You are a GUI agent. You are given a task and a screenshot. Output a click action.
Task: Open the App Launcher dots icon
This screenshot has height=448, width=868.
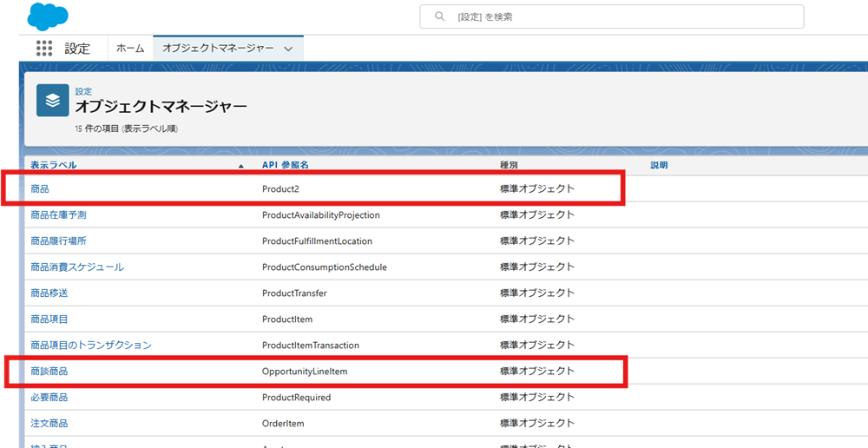(x=43, y=48)
